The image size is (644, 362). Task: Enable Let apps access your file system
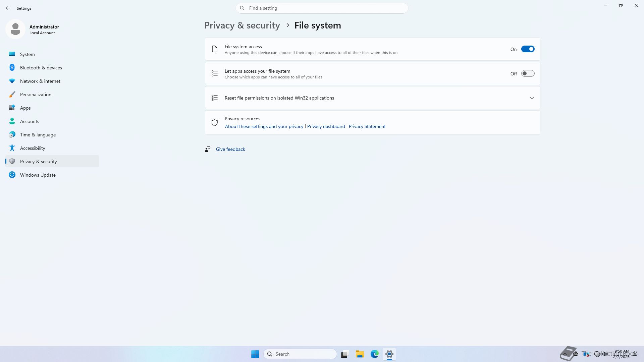pos(528,74)
